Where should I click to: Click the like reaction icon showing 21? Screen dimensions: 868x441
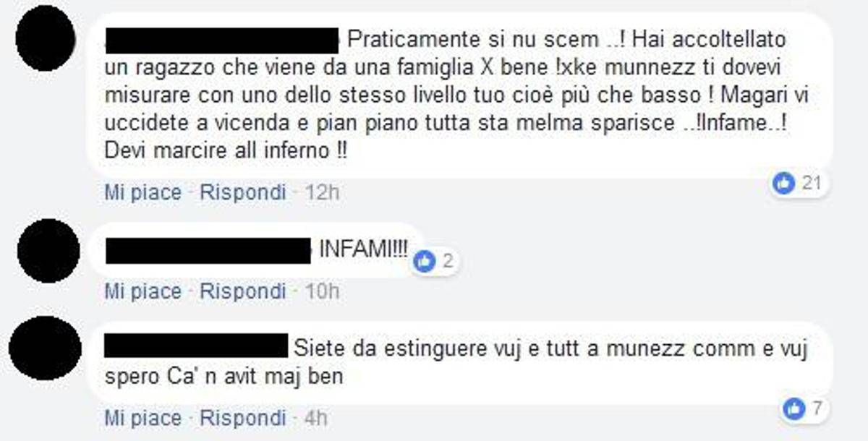click(784, 184)
